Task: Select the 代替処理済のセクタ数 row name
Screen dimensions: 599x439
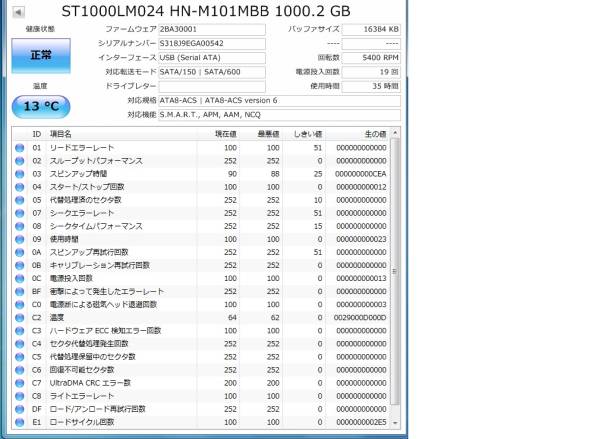Action: pos(86,200)
